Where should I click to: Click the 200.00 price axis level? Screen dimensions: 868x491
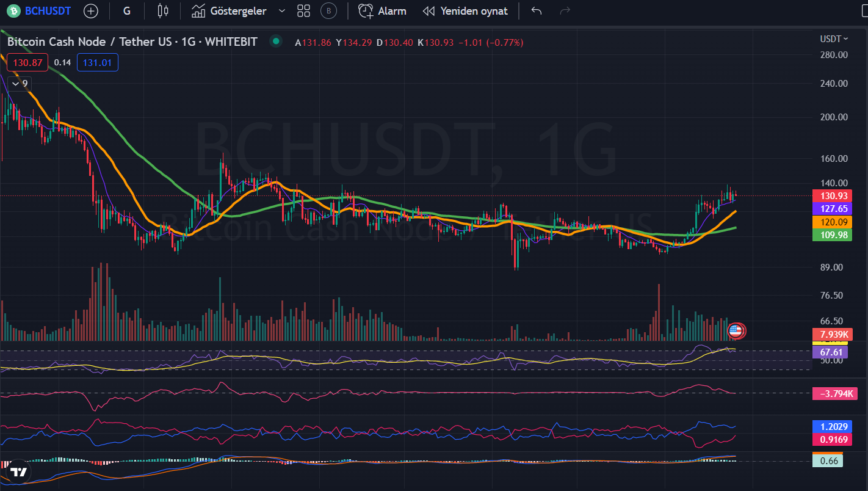[834, 117]
